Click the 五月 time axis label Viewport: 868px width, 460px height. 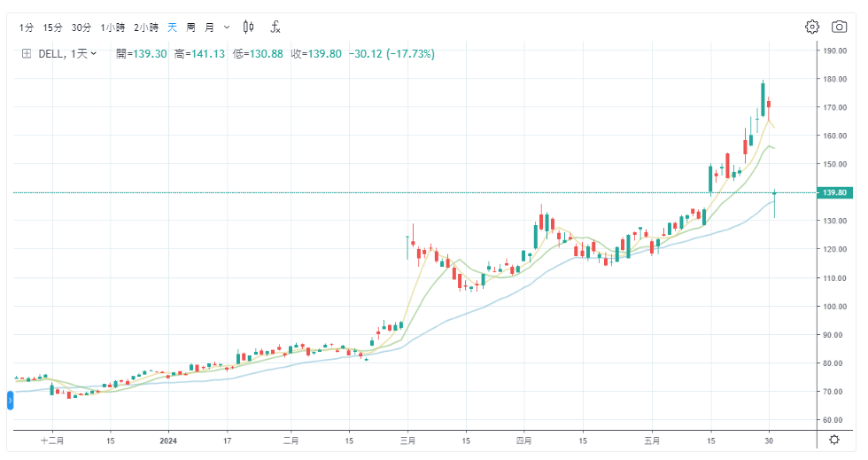pos(652,441)
